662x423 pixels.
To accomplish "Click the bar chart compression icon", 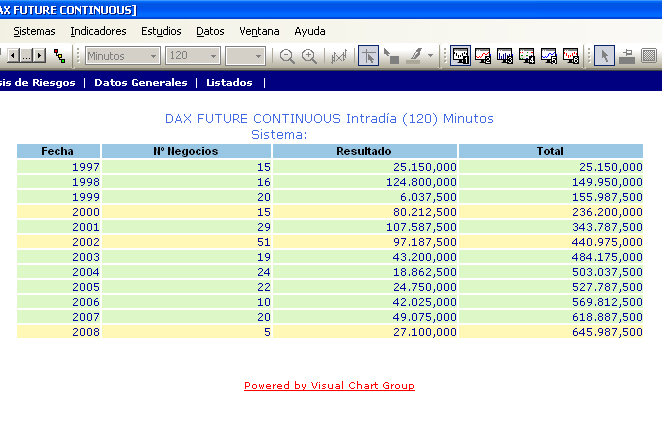I will [338, 56].
